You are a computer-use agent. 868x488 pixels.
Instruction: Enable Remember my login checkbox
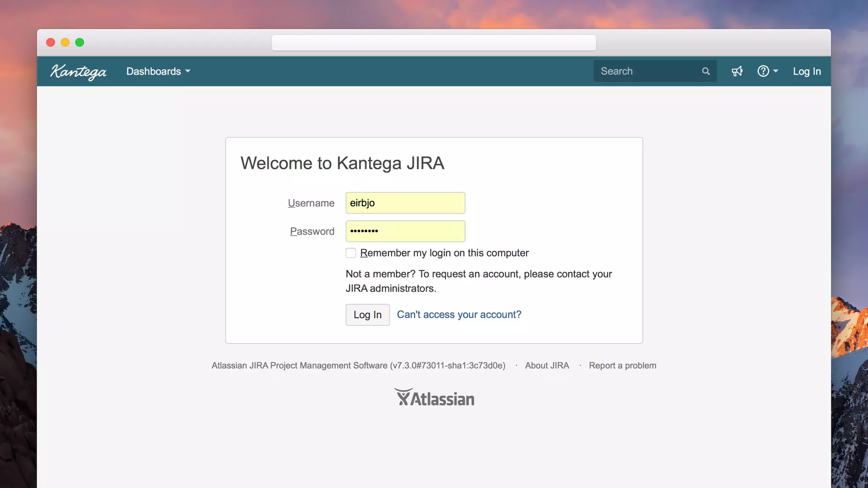pos(351,253)
